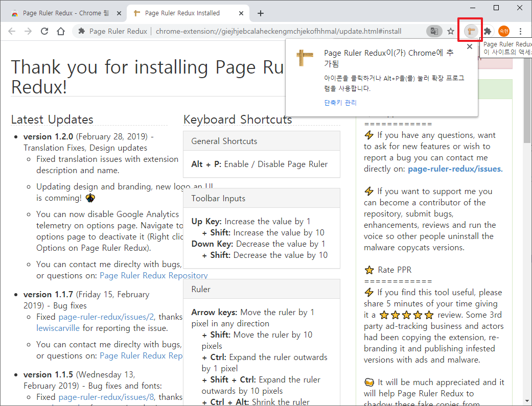Click the General Shortcuts panel heading
The height and width of the screenshot is (406, 532).
pos(262,141)
